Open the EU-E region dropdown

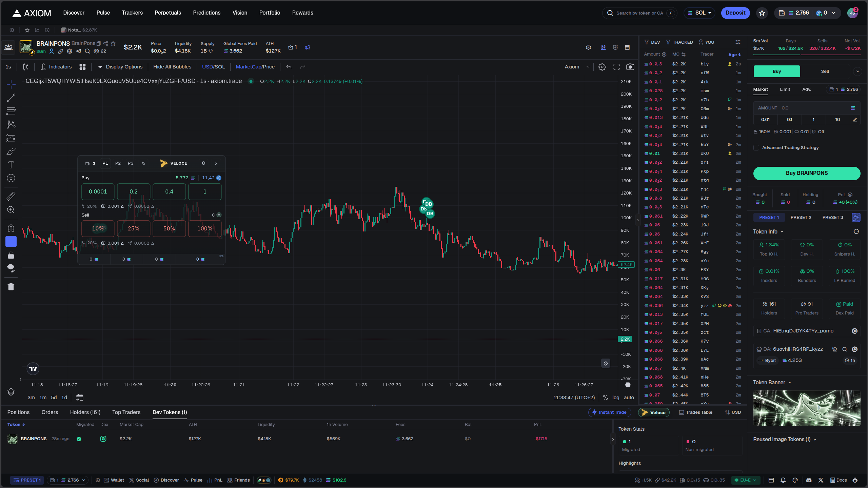746,480
